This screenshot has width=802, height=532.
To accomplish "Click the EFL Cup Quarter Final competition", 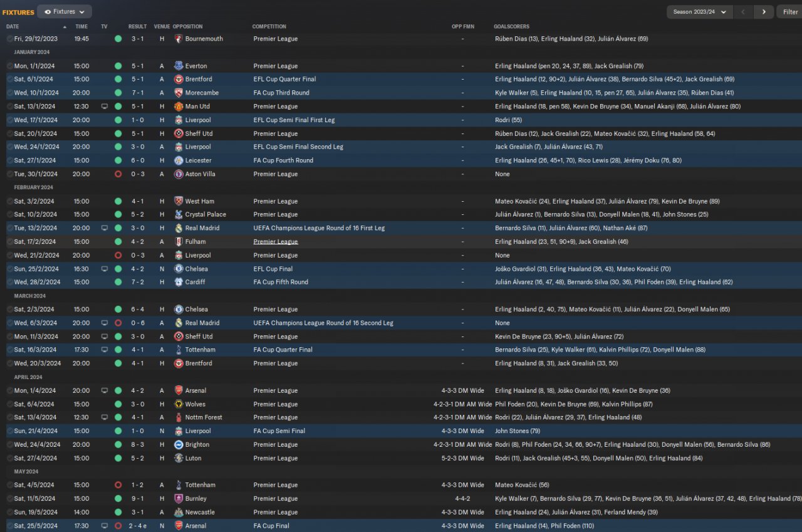I will (x=284, y=80).
